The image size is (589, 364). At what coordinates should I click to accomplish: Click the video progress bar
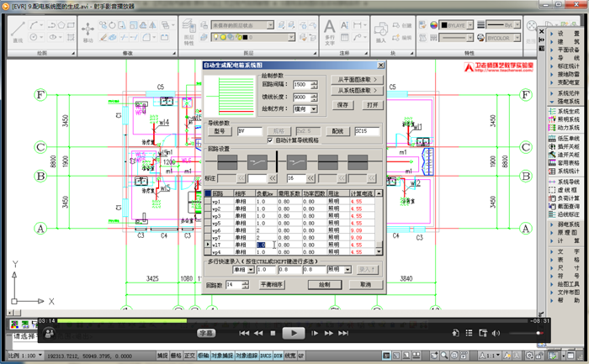pyautogui.click(x=293, y=321)
